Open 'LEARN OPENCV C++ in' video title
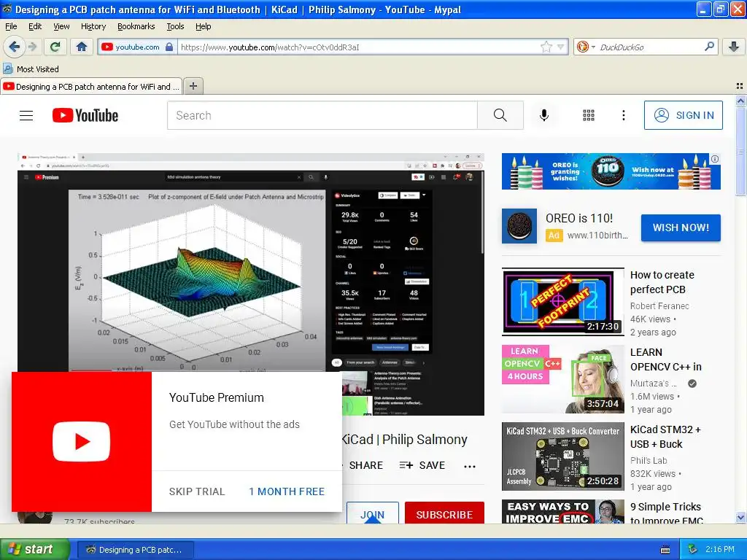Viewport: 747px width, 560px height. pyautogui.click(x=665, y=359)
